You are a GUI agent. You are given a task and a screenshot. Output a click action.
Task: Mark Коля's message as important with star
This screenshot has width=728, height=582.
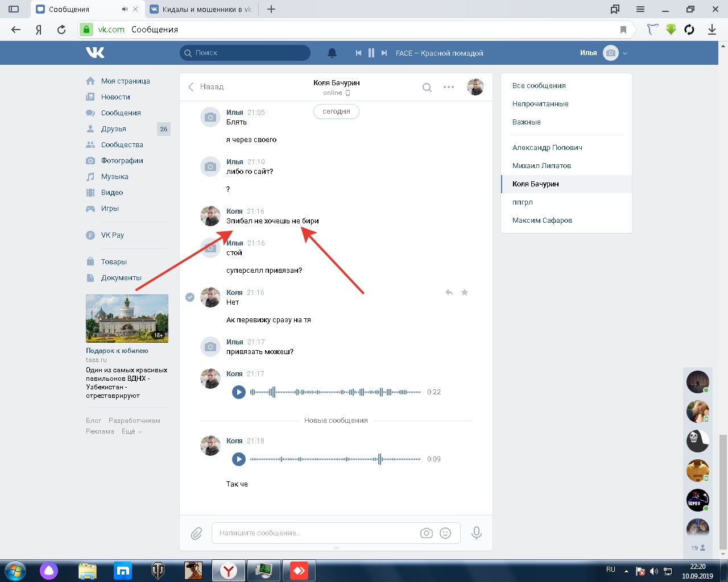click(x=465, y=292)
